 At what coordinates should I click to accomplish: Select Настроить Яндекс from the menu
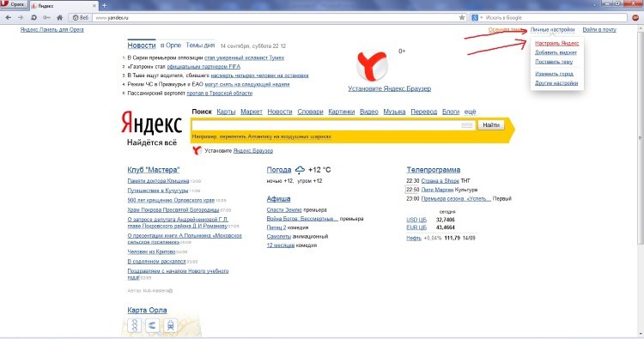tap(557, 43)
